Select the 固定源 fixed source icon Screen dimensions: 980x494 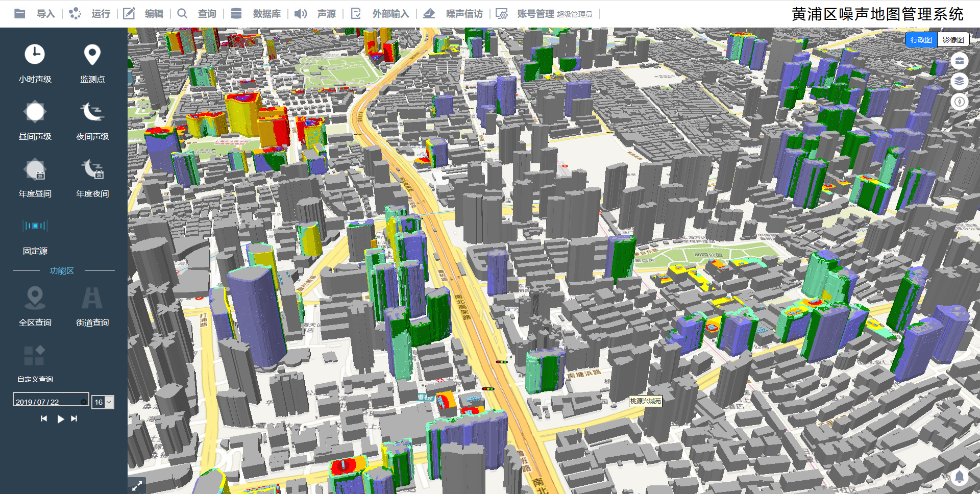click(35, 226)
